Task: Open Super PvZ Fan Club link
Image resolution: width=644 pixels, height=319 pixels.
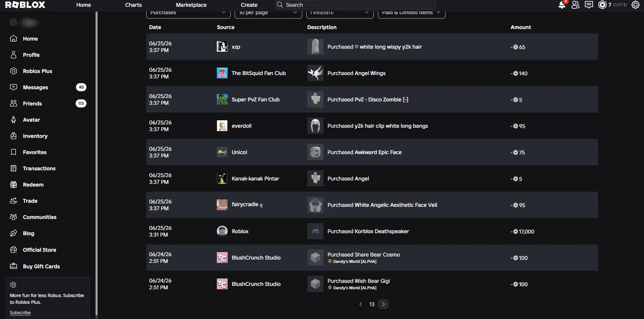Action: [x=256, y=99]
